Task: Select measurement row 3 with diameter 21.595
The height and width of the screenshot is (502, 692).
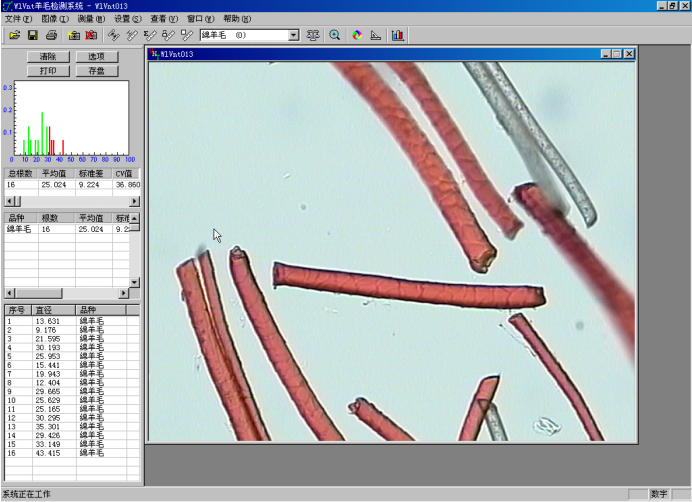Action: (x=72, y=339)
